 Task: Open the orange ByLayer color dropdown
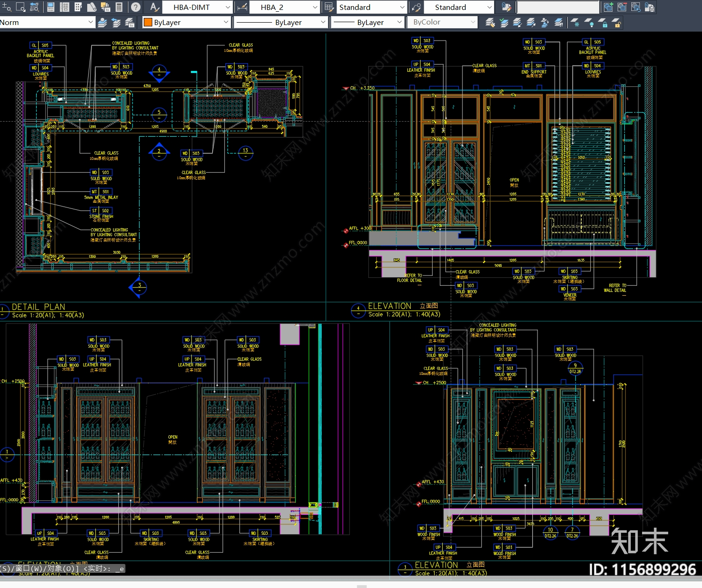186,22
